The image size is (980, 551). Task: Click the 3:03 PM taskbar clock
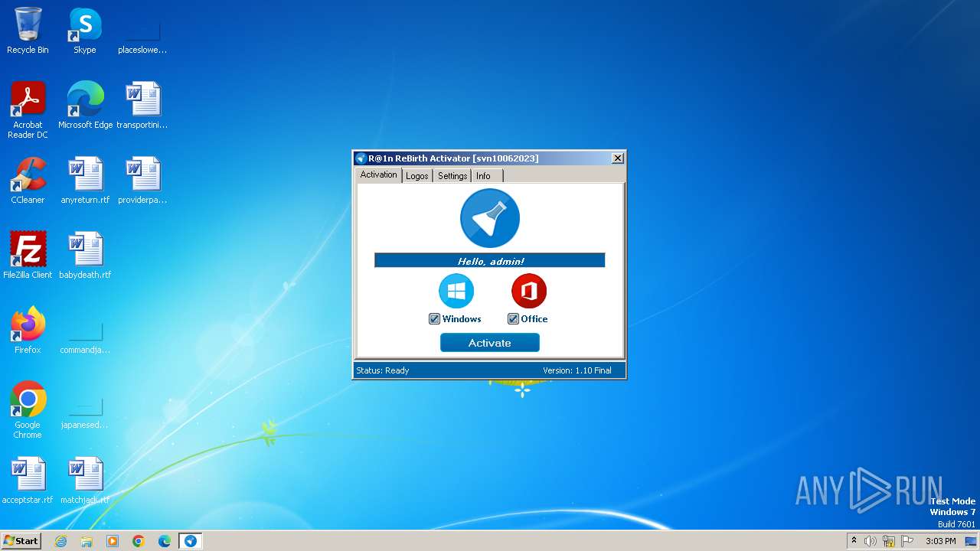tap(940, 541)
